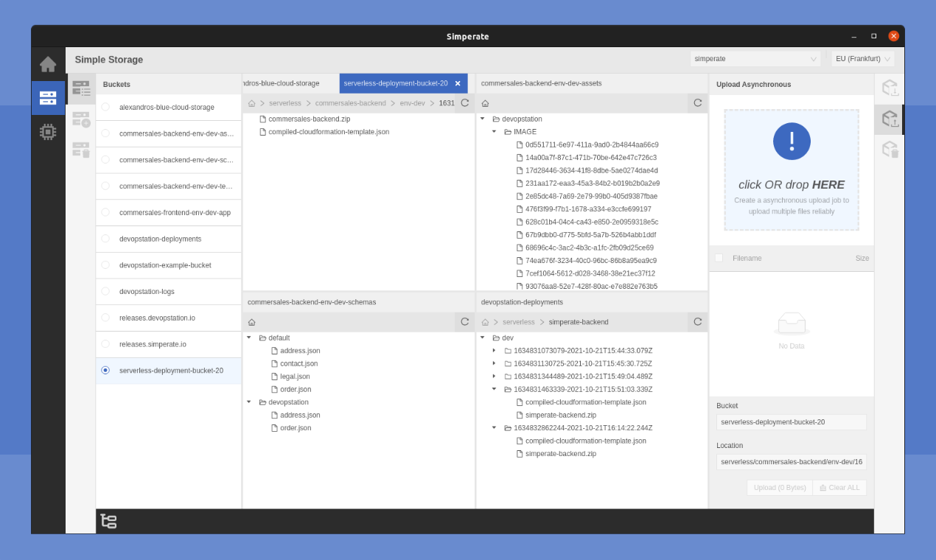Click the Clear ALL button
Viewport: 936px width, 560px height.
[839, 488]
